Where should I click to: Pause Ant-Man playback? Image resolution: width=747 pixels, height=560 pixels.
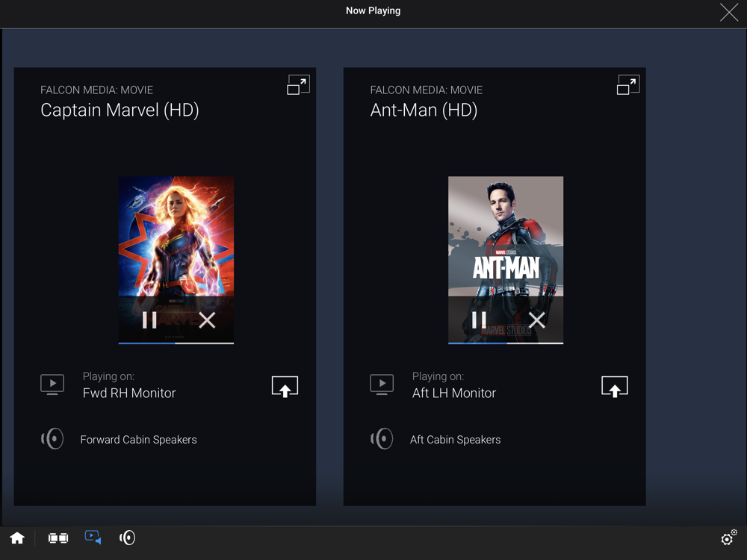[x=479, y=320]
